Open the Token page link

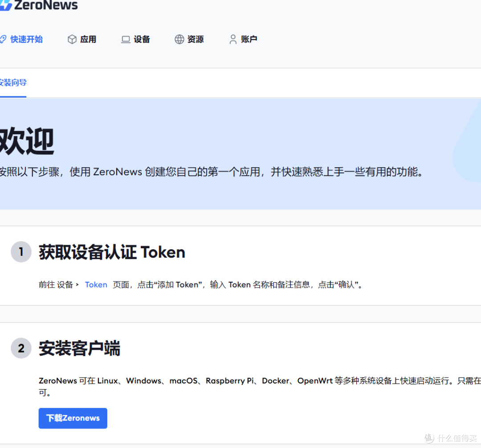tap(96, 284)
